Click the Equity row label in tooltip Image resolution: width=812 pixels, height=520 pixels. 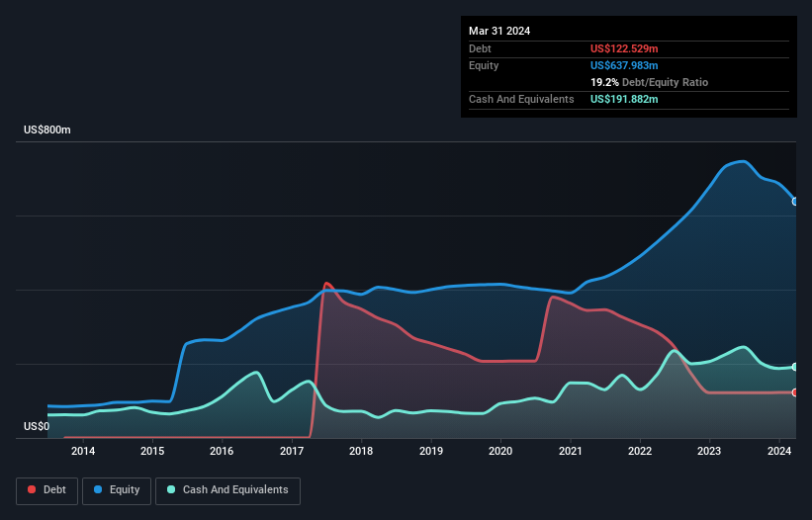pyautogui.click(x=484, y=65)
